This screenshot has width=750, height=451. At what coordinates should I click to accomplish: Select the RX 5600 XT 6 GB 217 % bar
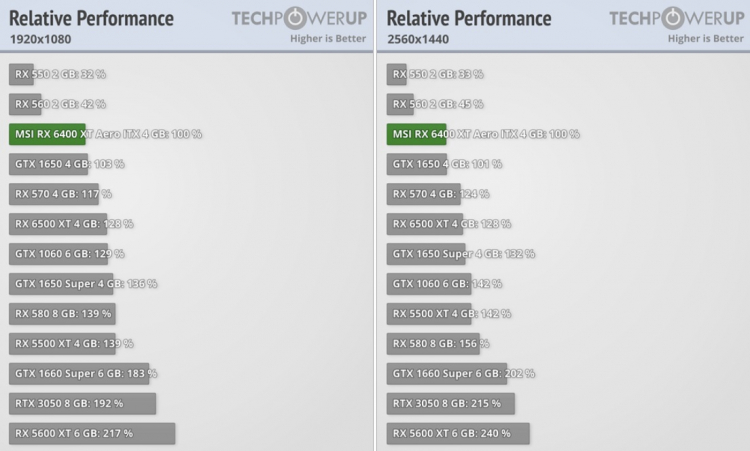92,433
